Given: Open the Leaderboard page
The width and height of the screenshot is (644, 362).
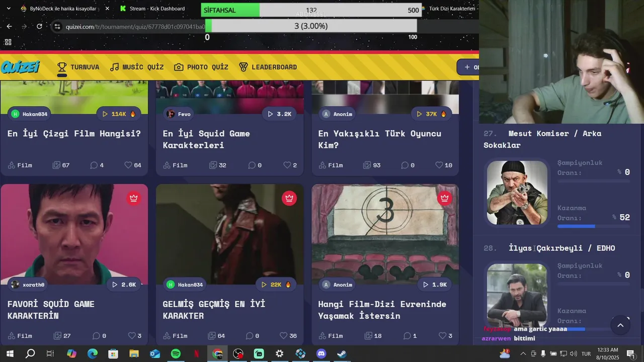Looking at the screenshot, I should [268, 67].
